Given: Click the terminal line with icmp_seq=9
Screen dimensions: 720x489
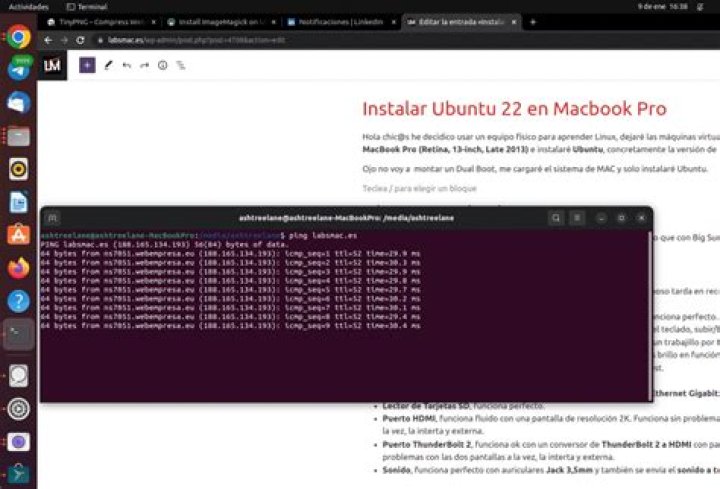Looking at the screenshot, I should (x=230, y=326).
